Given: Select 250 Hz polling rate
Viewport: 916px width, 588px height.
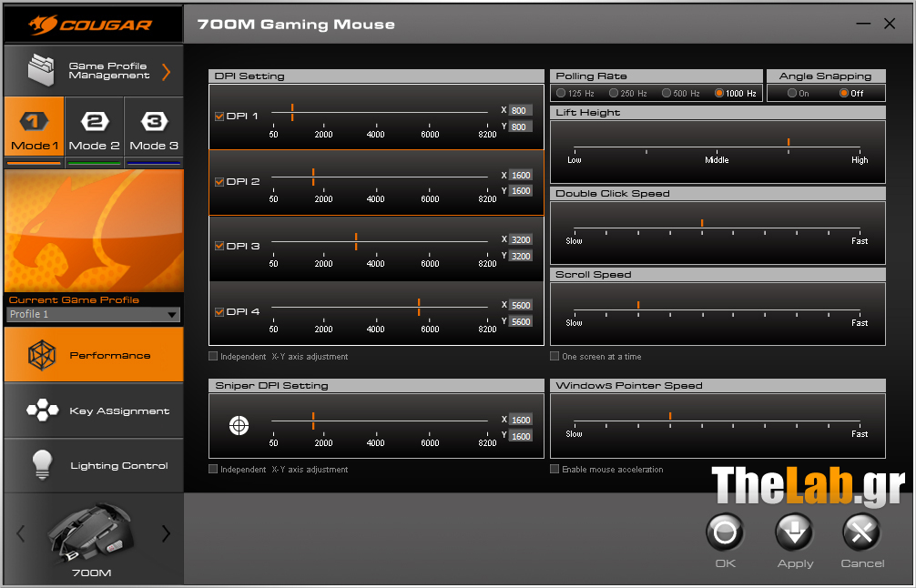Looking at the screenshot, I should pyautogui.click(x=614, y=93).
